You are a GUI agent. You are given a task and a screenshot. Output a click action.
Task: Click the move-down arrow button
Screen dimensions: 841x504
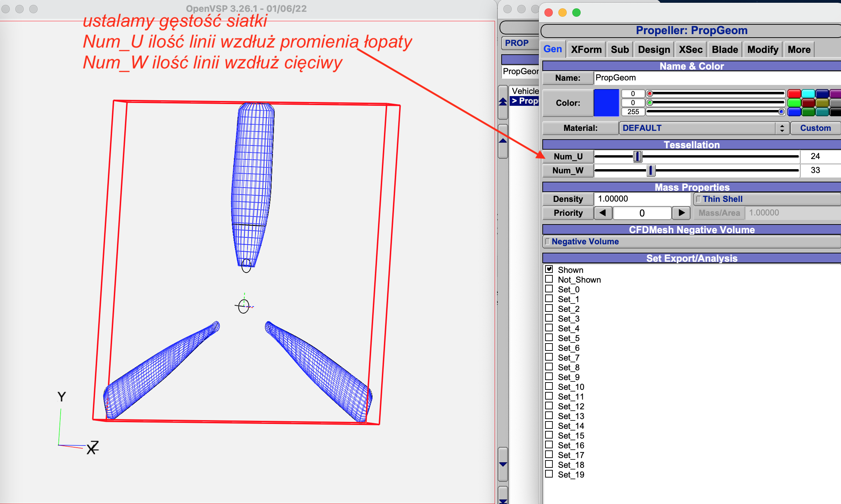tap(503, 464)
